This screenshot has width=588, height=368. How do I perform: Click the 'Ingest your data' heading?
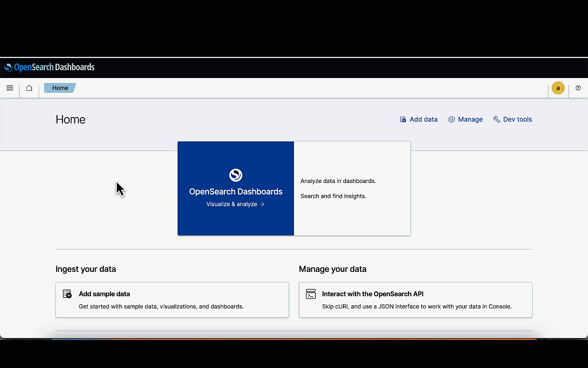click(86, 269)
